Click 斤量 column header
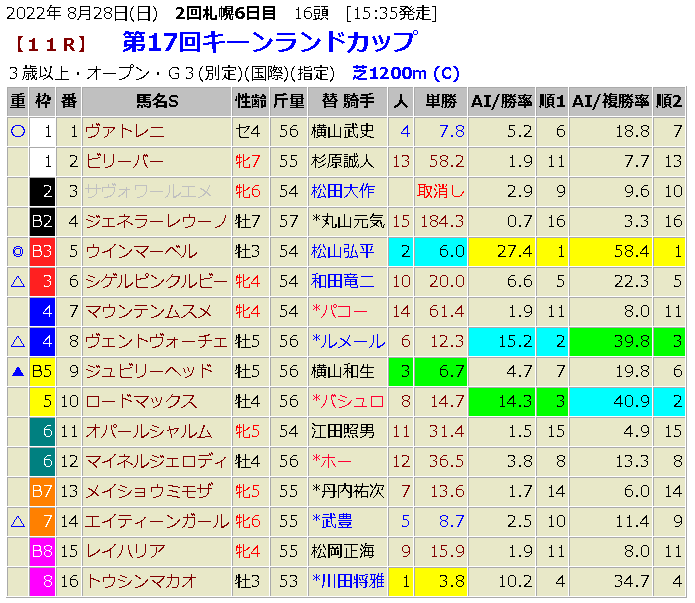This screenshot has width=695, height=603. (x=289, y=102)
